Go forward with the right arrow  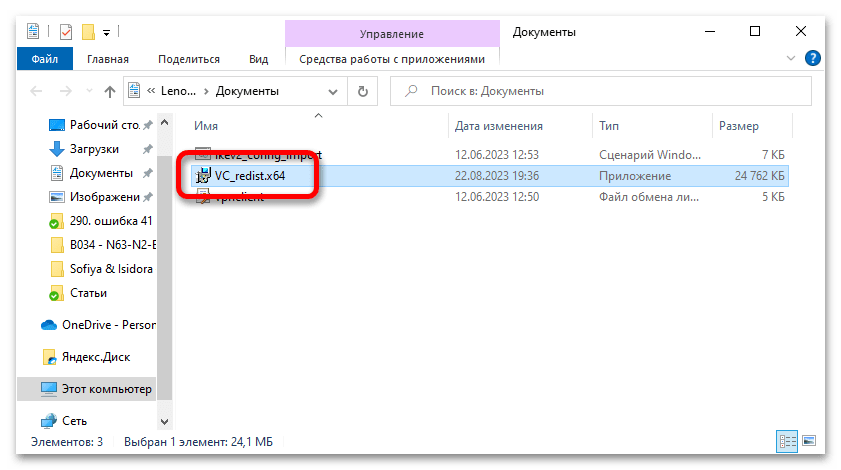click(x=65, y=91)
